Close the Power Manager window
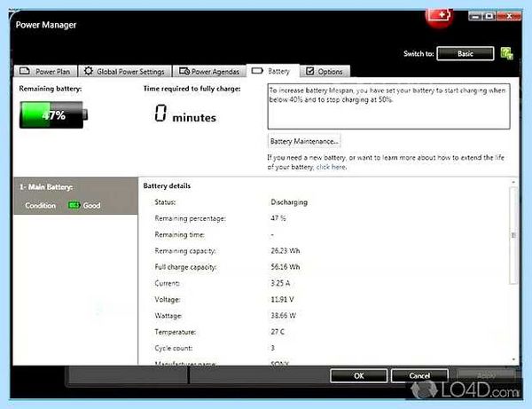 [509, 16]
